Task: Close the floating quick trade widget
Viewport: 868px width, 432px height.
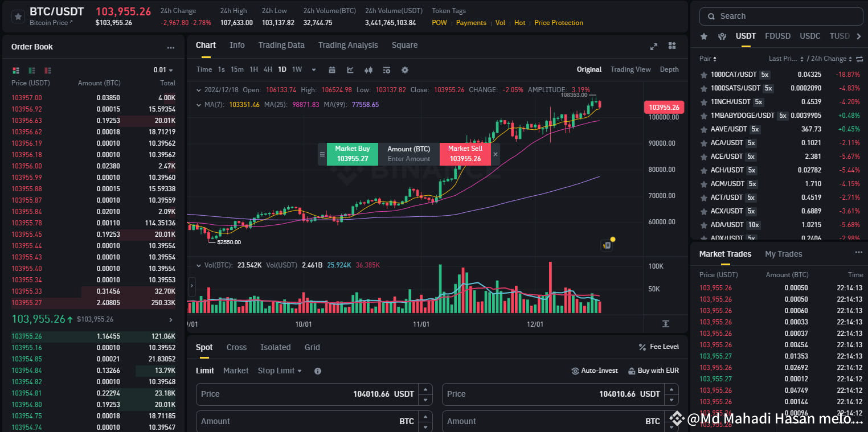Action: [496, 154]
